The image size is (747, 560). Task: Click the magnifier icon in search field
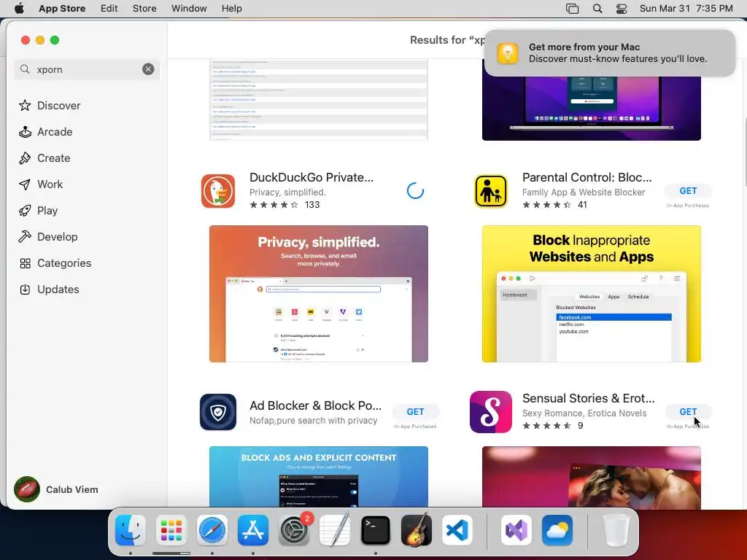point(25,69)
